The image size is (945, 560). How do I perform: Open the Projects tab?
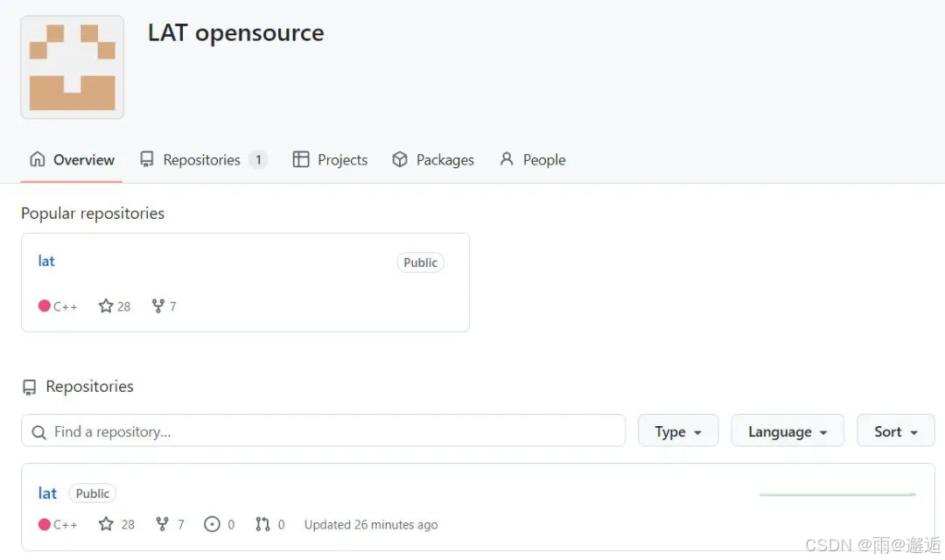pyautogui.click(x=330, y=160)
